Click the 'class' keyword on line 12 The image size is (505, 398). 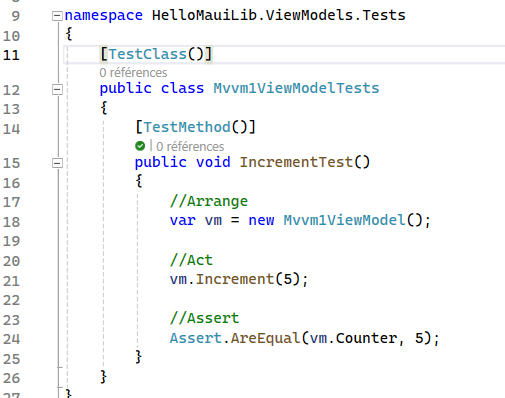click(182, 88)
